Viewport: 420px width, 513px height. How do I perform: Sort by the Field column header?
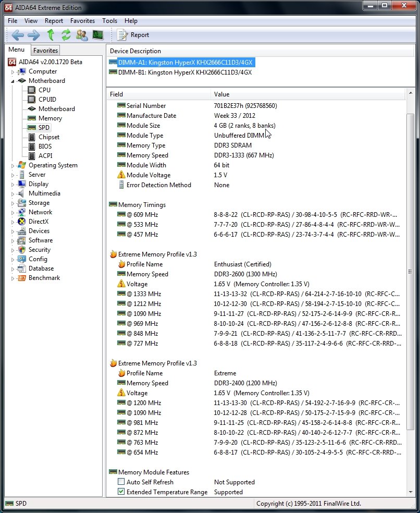point(158,94)
